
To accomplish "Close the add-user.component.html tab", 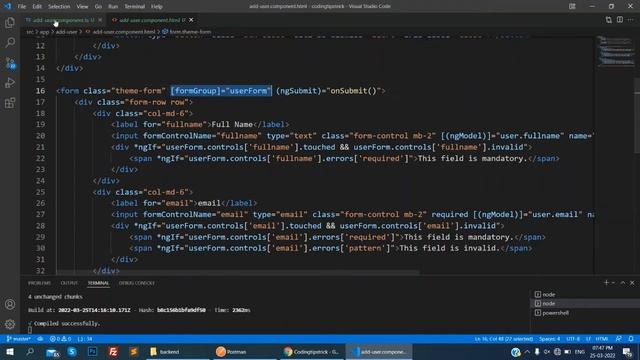I will pyautogui.click(x=191, y=20).
